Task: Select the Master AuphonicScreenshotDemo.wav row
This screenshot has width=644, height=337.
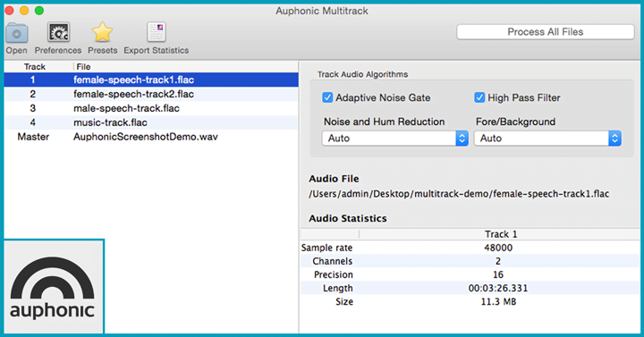Action: 151,137
